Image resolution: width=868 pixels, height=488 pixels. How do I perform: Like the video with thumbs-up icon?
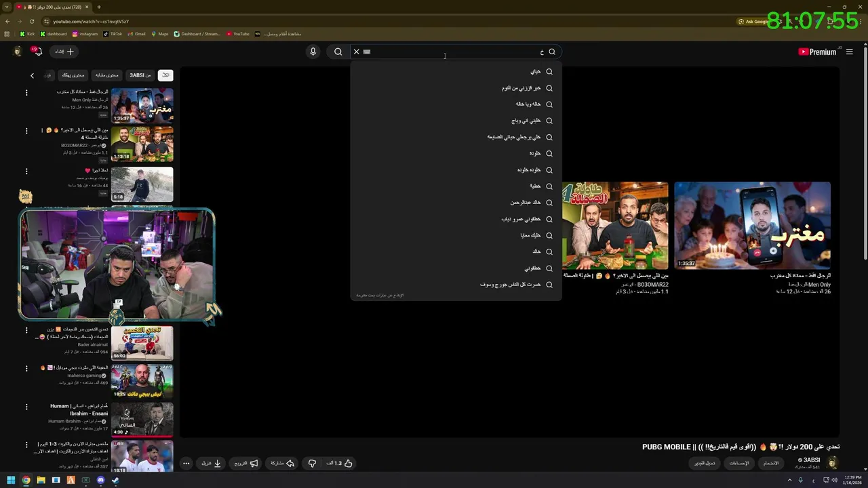pyautogui.click(x=340, y=463)
